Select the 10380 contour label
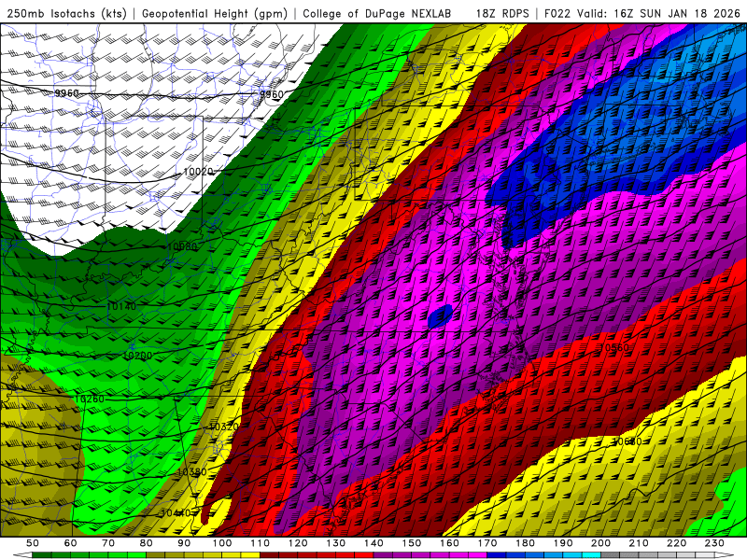Image resolution: width=747 pixels, height=560 pixels. pyautogui.click(x=192, y=472)
